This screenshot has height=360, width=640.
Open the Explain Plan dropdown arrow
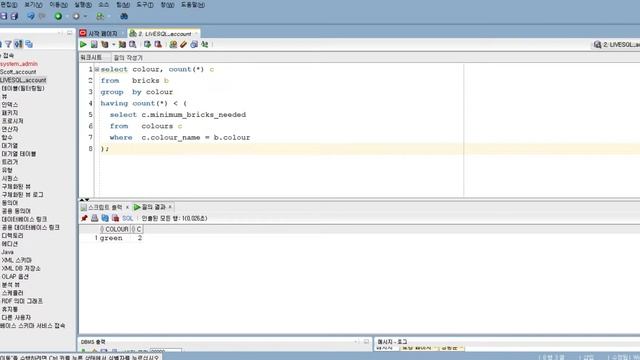pos(113,44)
